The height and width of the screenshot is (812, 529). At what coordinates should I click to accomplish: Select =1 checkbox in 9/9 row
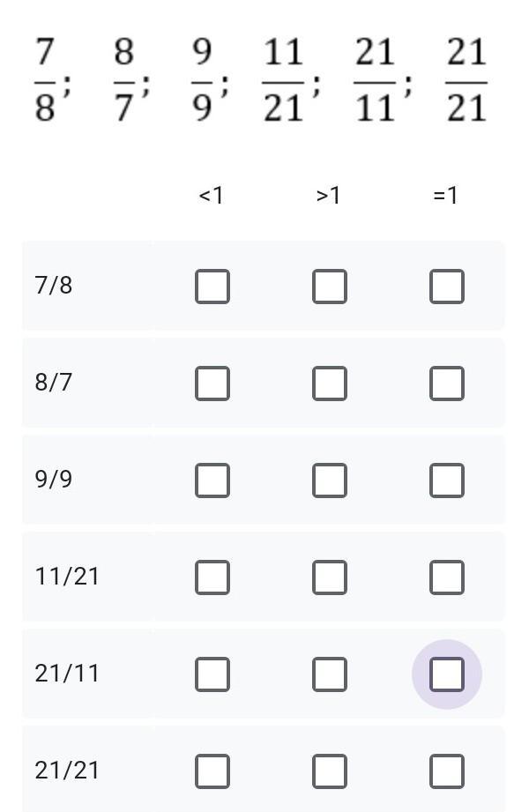click(x=446, y=480)
